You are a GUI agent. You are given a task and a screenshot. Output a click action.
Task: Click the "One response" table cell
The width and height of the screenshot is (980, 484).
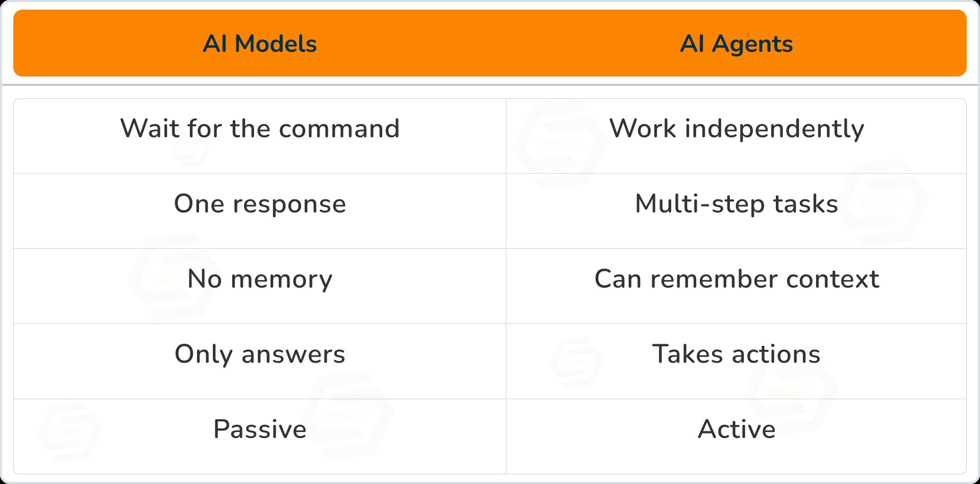pyautogui.click(x=260, y=204)
